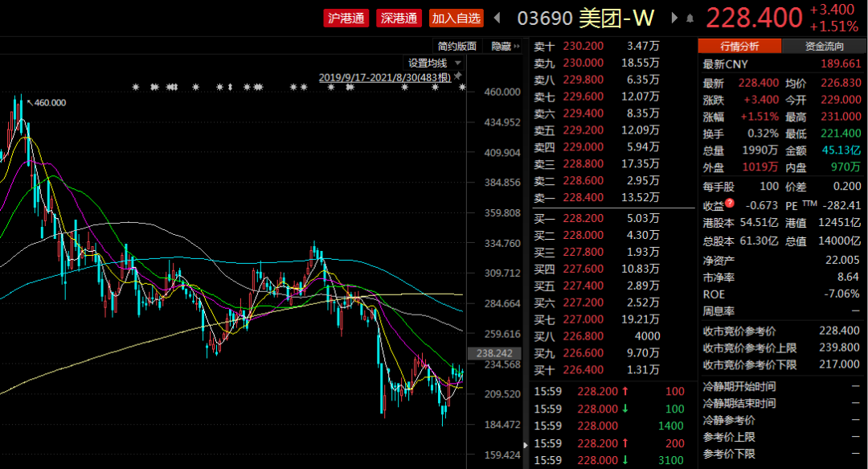Switch to the 行情分析 tab
This screenshot has height=469, width=868.
pyautogui.click(x=739, y=47)
